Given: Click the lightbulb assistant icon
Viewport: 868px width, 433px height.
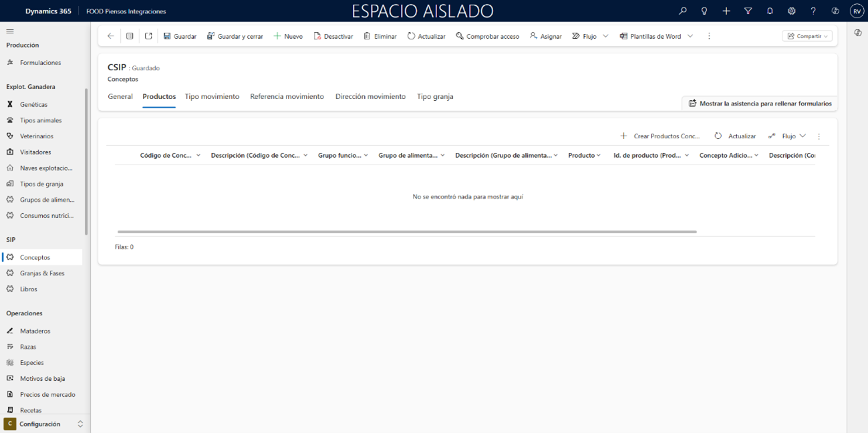Looking at the screenshot, I should [x=704, y=11].
